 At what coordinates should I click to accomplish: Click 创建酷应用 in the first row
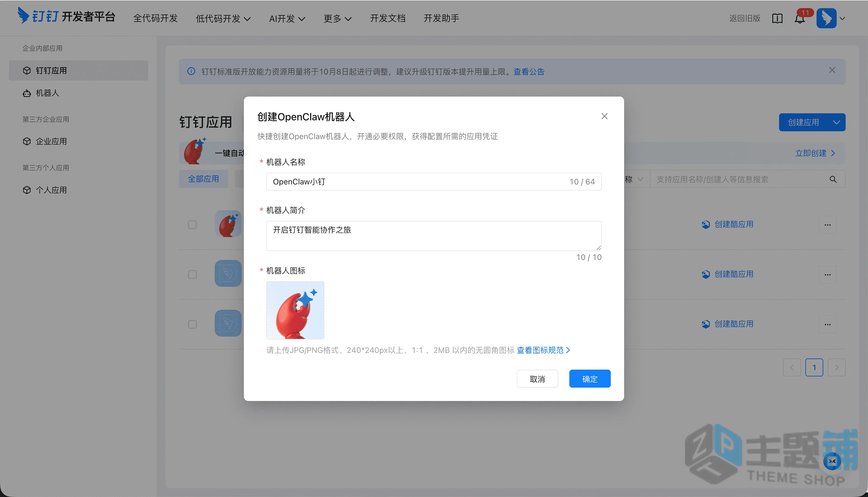(728, 225)
